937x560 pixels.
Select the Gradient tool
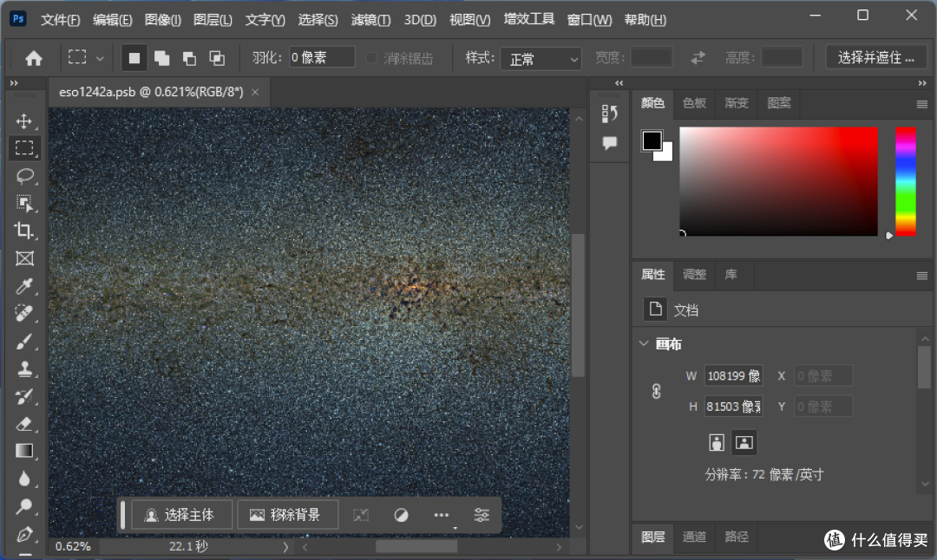tap(24, 451)
